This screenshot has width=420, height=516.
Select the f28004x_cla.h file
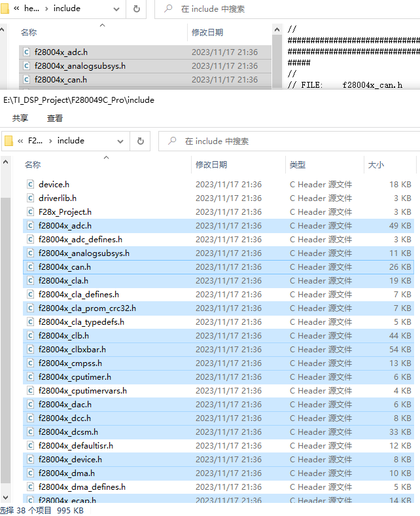[x=219, y=281]
